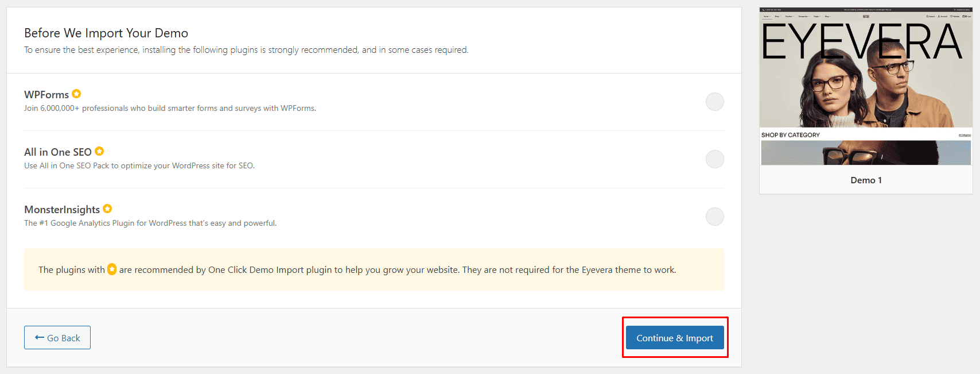Click the WPForms plugin title
The width and height of the screenshot is (980, 374).
[46, 95]
